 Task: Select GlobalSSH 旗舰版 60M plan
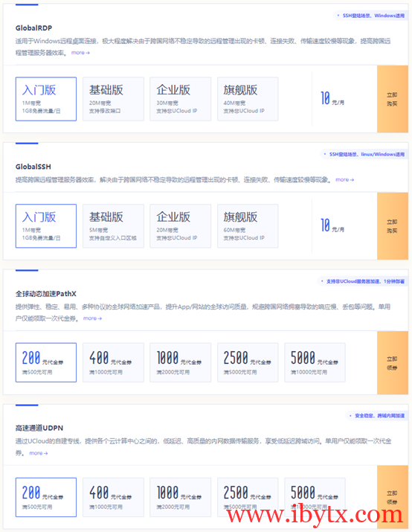(248, 226)
